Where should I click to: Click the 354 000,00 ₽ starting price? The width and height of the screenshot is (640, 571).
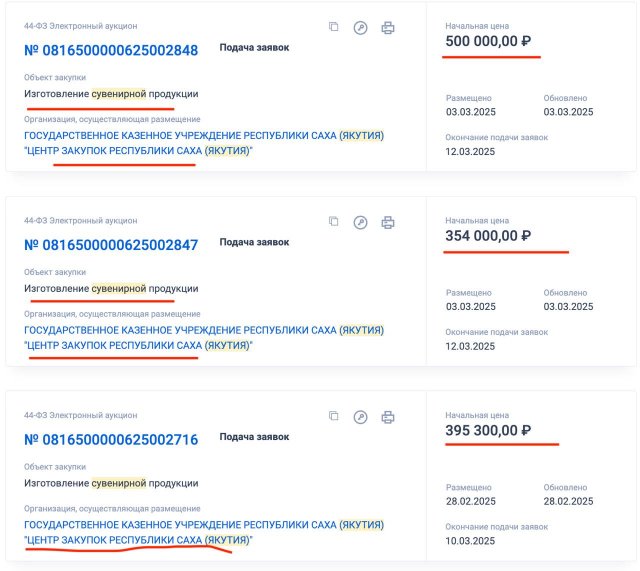(x=488, y=236)
